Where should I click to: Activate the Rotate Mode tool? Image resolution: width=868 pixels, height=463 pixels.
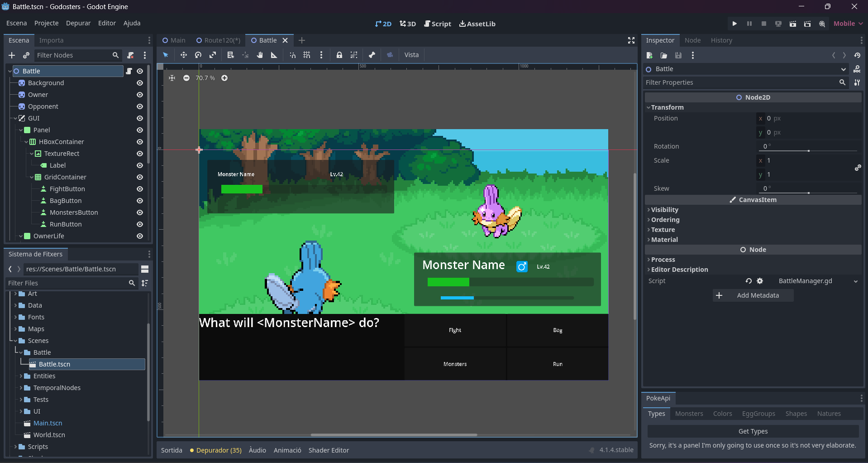coord(198,55)
